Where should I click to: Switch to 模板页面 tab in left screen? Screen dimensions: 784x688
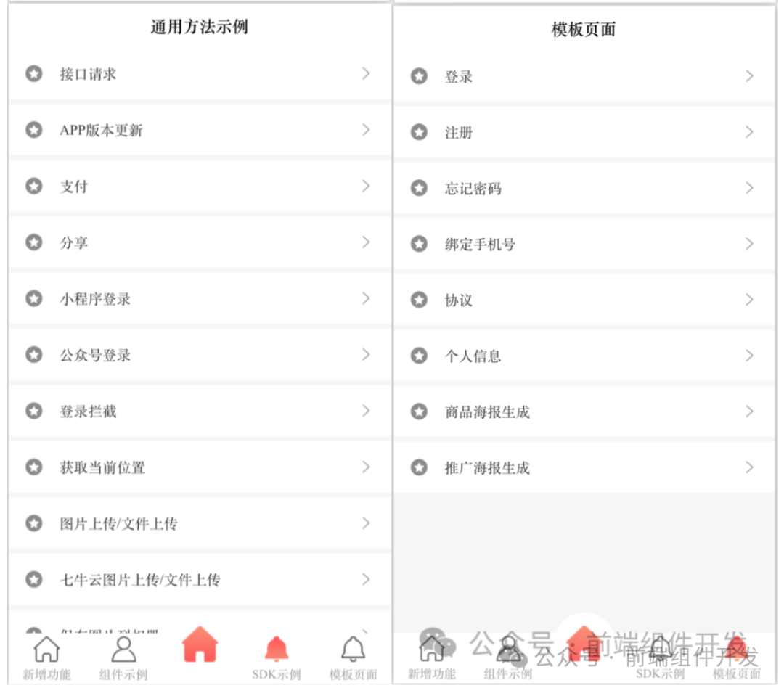coord(353,658)
